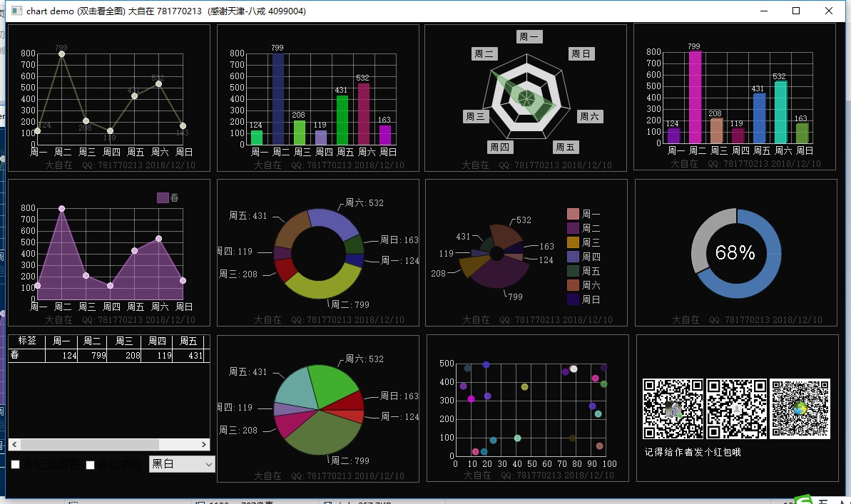Image resolution: width=851 pixels, height=504 pixels.
Task: Select the 标签 table header cell
Action: tap(26, 341)
